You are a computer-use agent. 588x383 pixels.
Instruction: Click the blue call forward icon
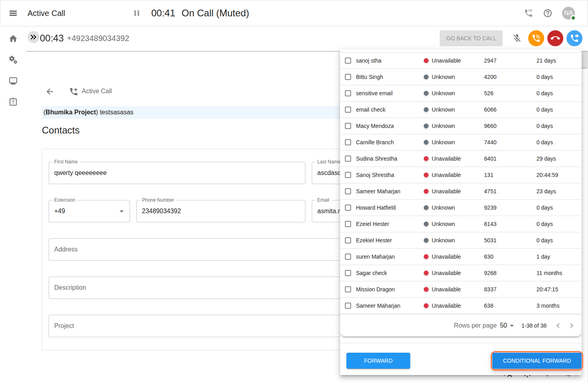574,38
